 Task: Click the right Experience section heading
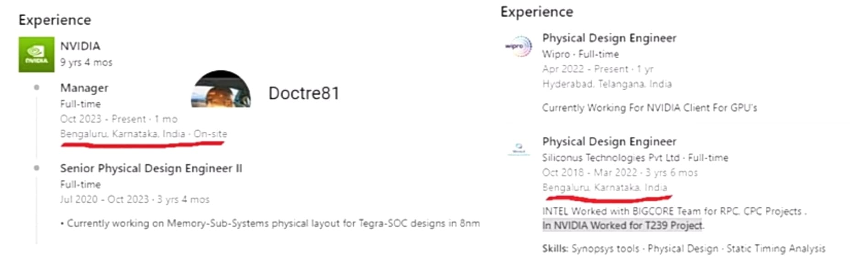(536, 12)
